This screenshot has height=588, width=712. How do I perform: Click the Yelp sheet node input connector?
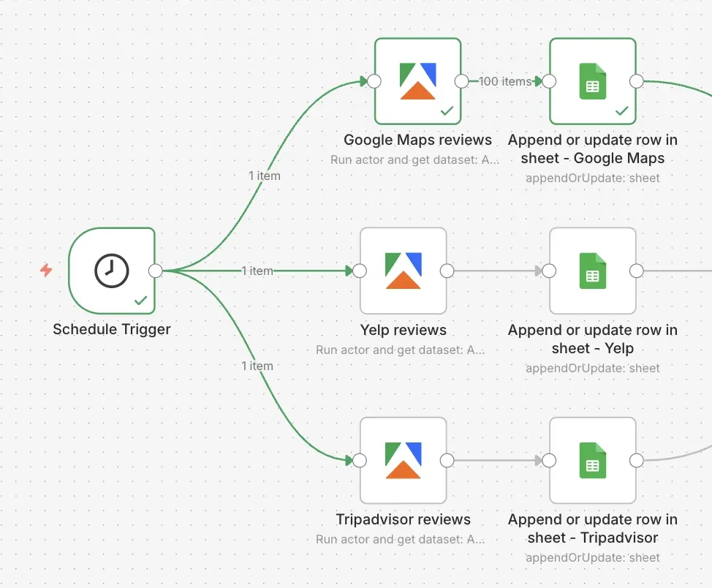549,271
